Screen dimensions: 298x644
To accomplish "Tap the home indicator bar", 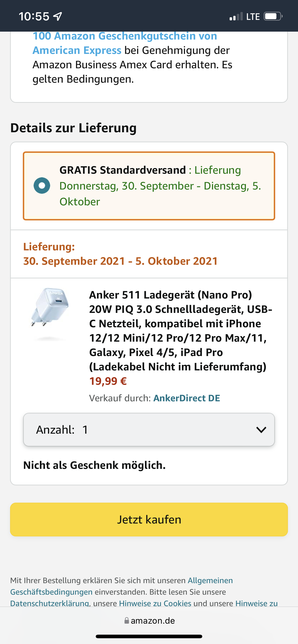I will pyautogui.click(x=149, y=636).
